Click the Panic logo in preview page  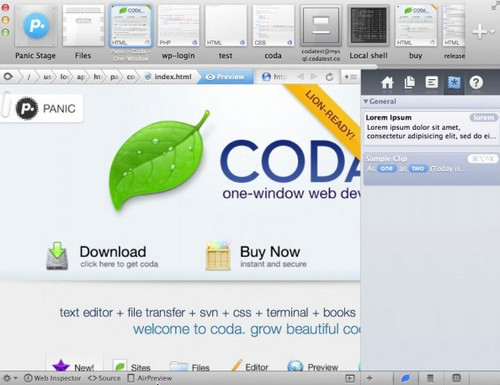coord(46,108)
